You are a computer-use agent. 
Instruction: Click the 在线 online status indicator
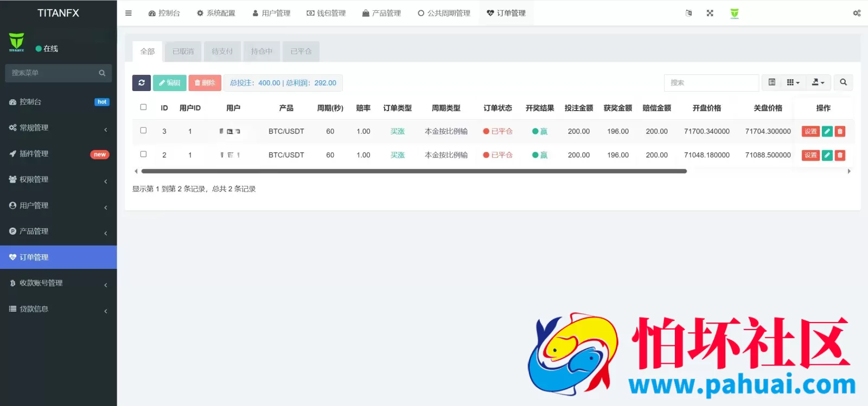click(x=47, y=49)
